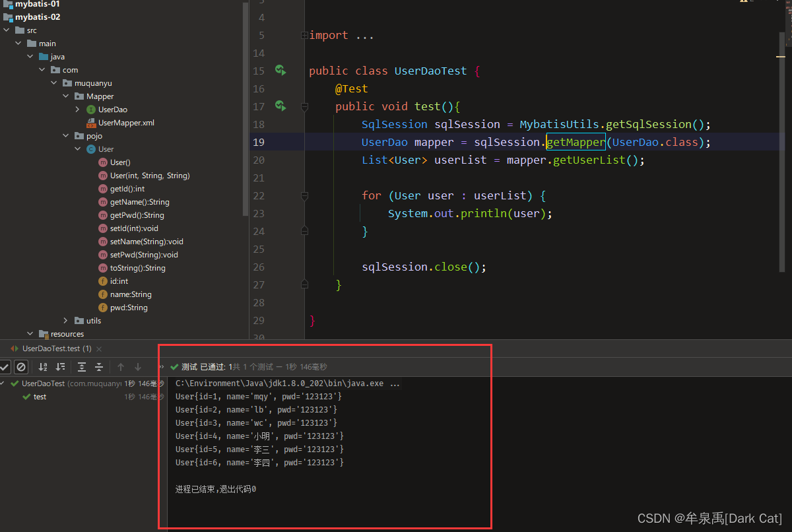Click the for loop end fold marker line 24
This screenshot has height=532, width=792.
point(304,230)
